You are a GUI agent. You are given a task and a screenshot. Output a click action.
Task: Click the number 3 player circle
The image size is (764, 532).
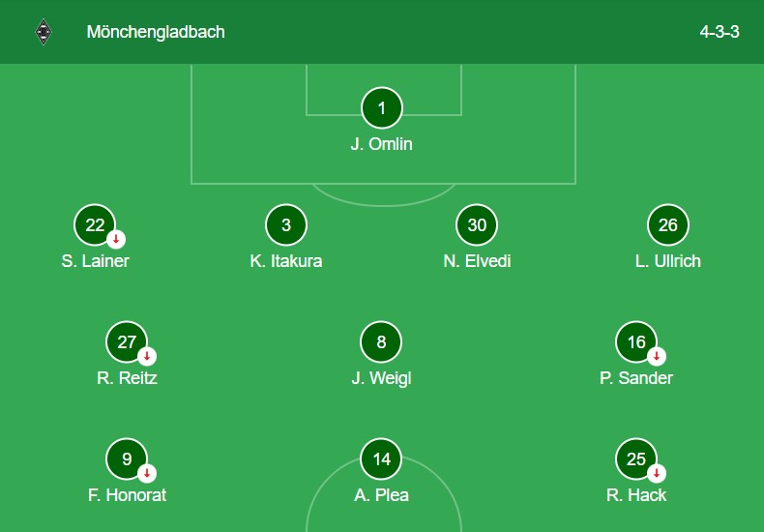[286, 224]
